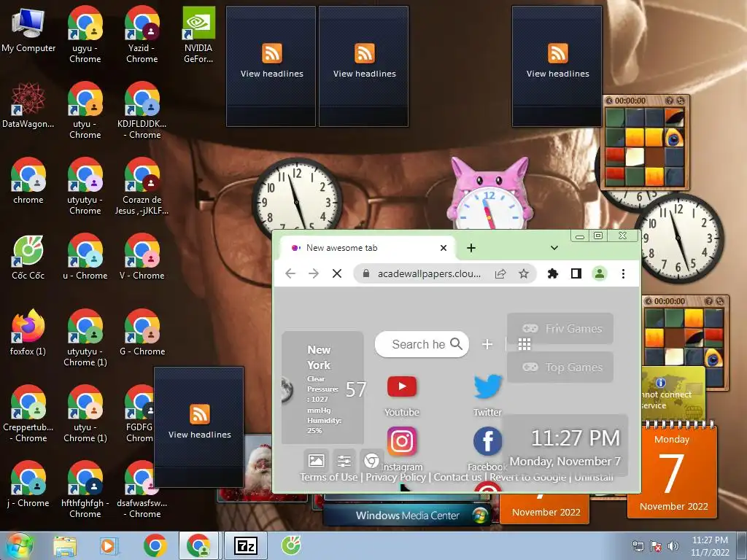Click Privacy Policy link

pos(395,477)
